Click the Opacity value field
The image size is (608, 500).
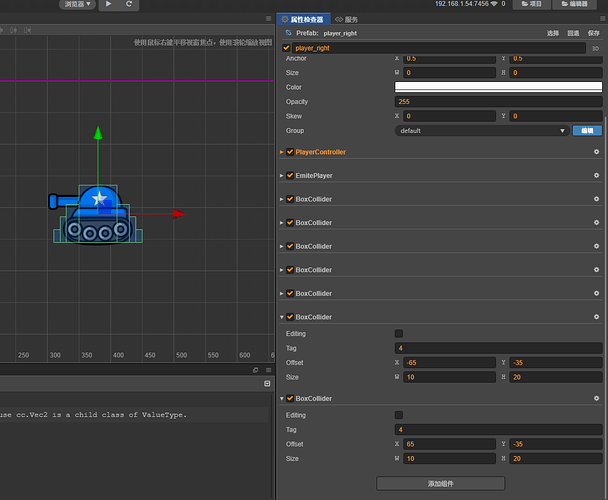point(498,102)
